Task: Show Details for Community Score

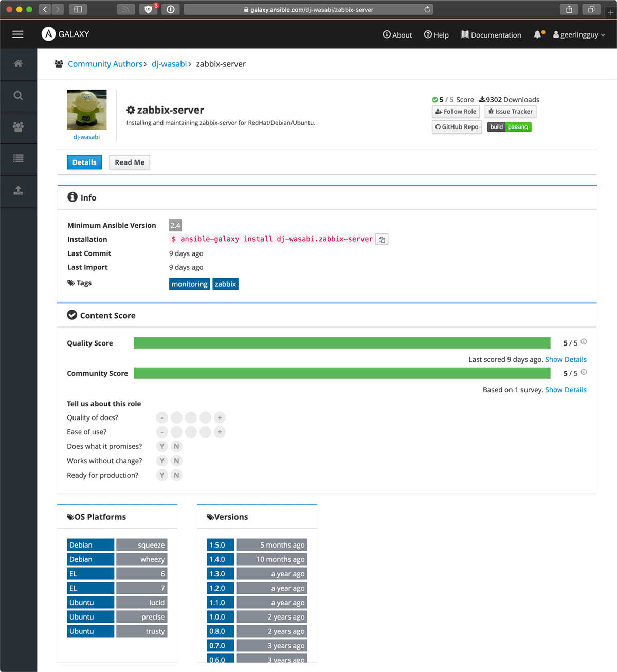Action: (566, 390)
